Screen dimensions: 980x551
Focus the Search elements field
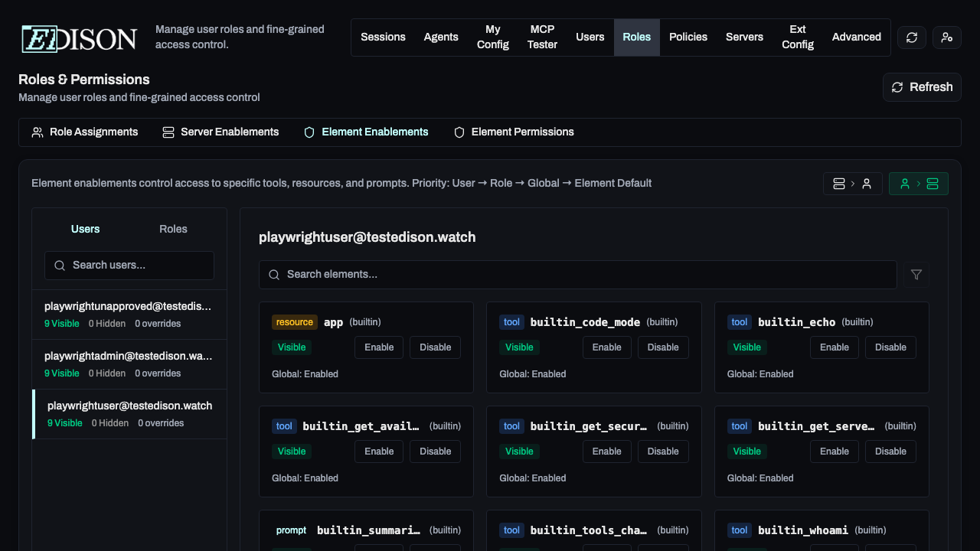pos(577,275)
